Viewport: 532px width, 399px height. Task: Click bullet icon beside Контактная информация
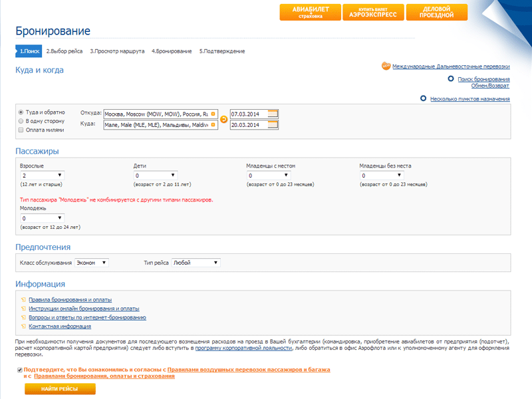(x=23, y=326)
